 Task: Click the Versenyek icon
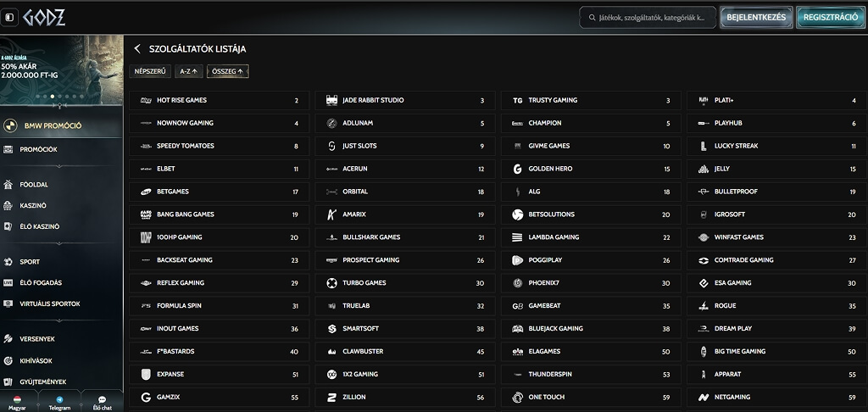click(x=8, y=339)
